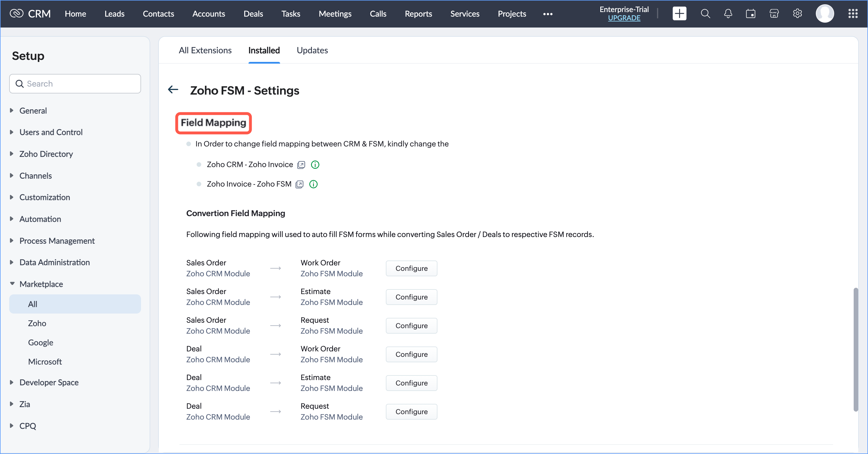The image size is (868, 454).
Task: Click the setup gear icon
Action: pyautogui.click(x=797, y=14)
